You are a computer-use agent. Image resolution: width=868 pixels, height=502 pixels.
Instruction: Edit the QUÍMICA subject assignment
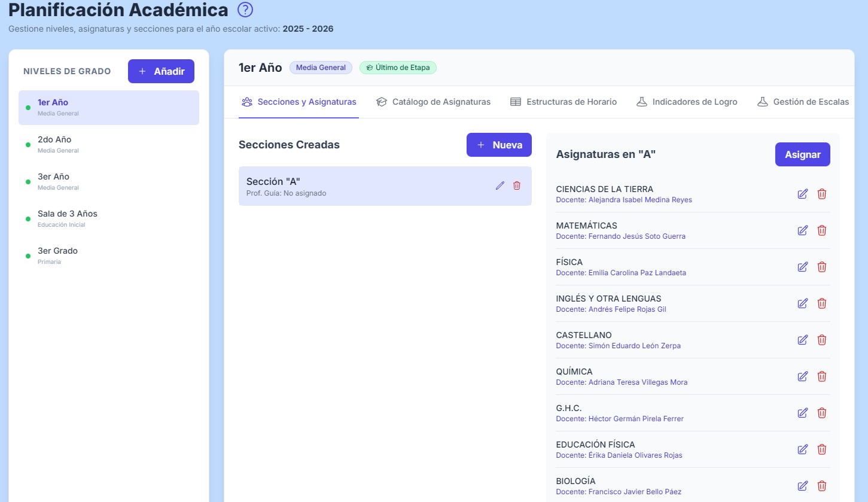point(803,376)
